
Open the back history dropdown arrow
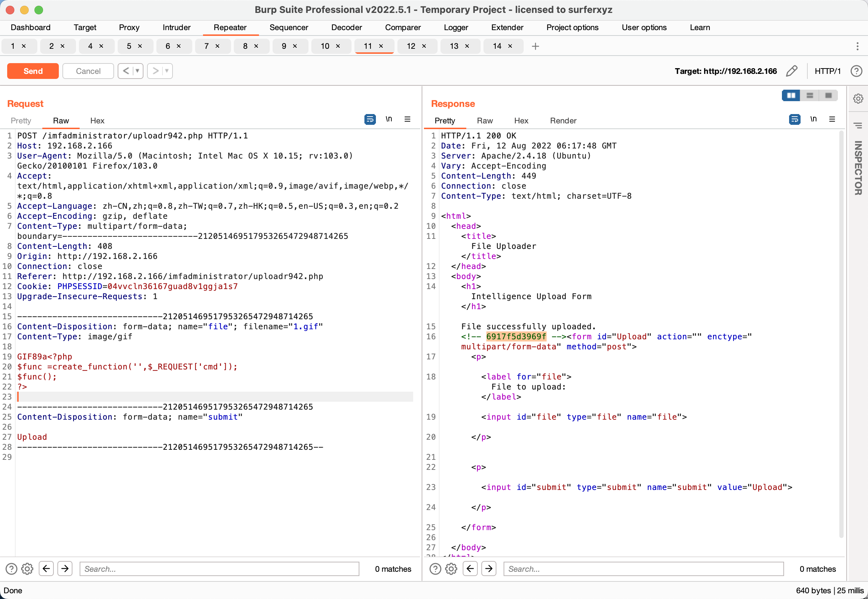(138, 71)
